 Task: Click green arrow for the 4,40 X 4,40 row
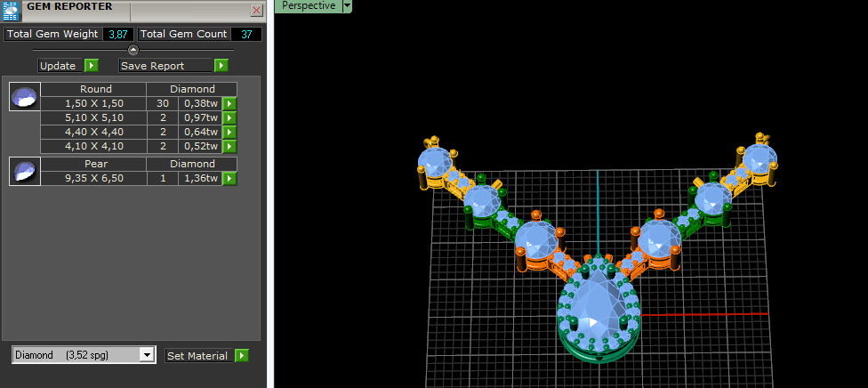coord(229,132)
